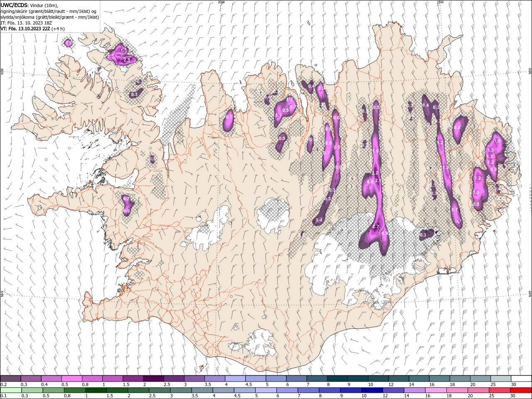Viewport: 532px width, 399px height.
Task: Pick the pale gray 25 swatch, upper legend
Action: coord(501,379)
